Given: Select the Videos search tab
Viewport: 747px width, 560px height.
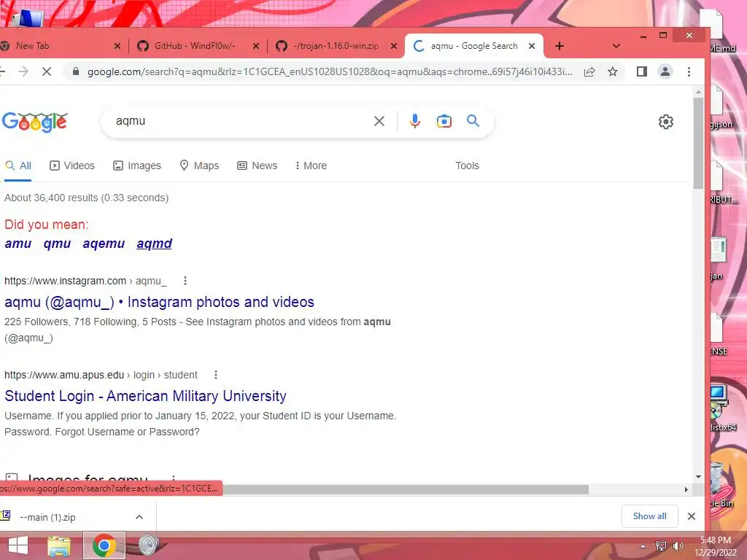Looking at the screenshot, I should pyautogui.click(x=72, y=166).
